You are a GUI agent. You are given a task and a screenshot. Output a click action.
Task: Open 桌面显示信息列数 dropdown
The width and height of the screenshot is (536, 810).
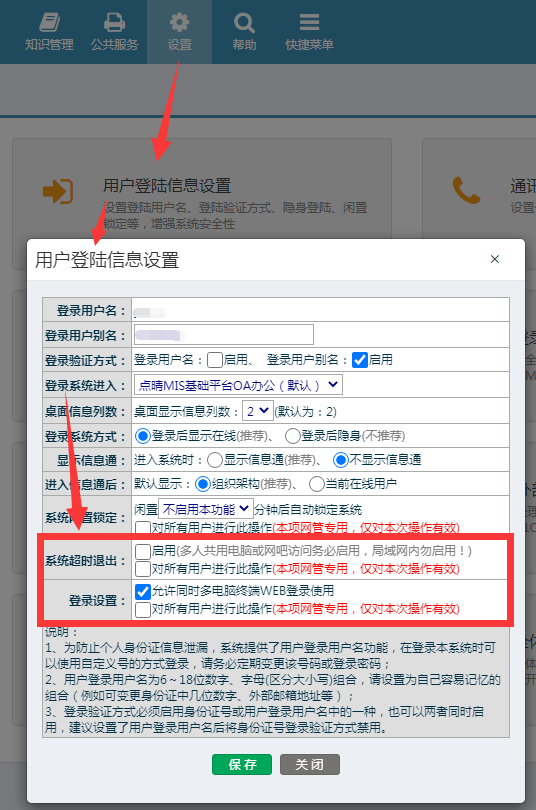pos(258,411)
